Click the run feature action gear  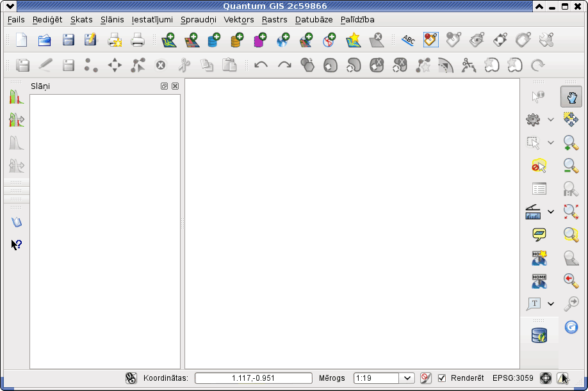[x=533, y=120]
